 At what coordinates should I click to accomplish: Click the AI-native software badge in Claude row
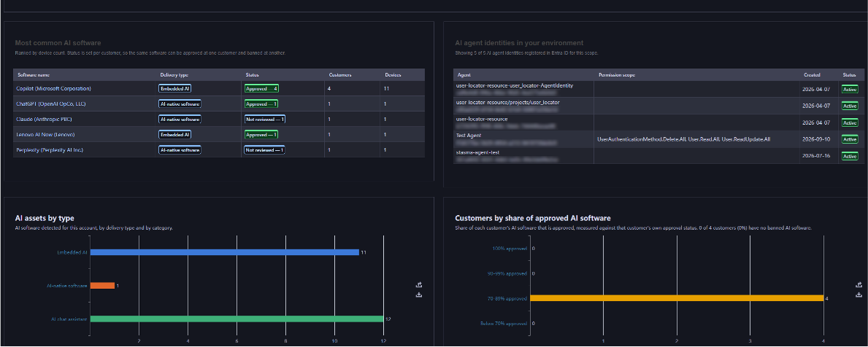pos(180,119)
